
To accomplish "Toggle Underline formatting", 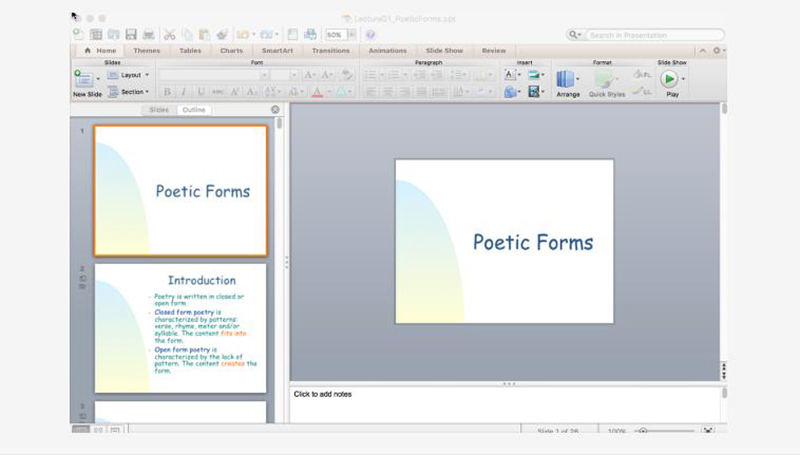I will (x=200, y=92).
